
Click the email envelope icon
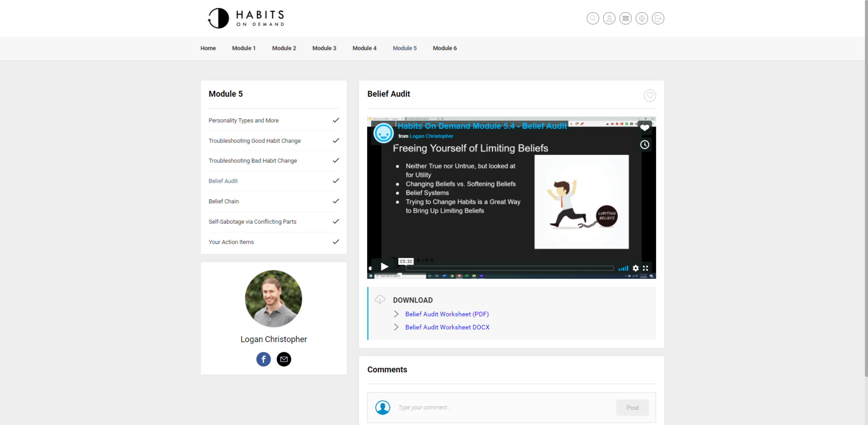coord(284,359)
